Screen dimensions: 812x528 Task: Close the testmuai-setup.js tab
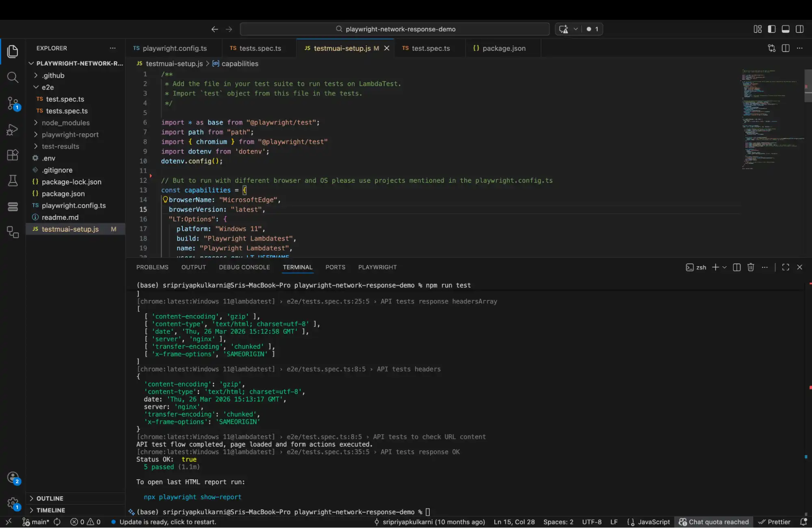387,48
